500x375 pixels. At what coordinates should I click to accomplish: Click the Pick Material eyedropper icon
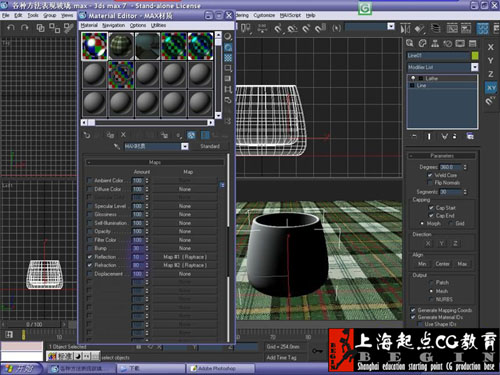(117, 146)
